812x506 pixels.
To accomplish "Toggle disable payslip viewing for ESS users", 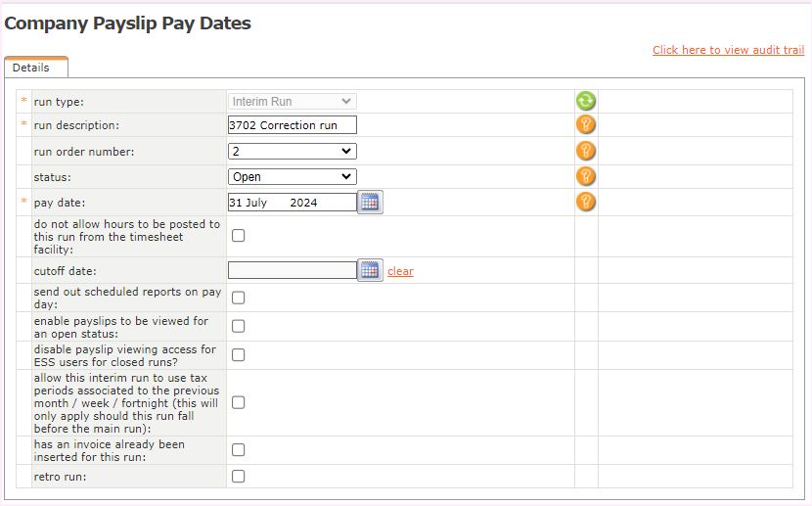I will 238,354.
